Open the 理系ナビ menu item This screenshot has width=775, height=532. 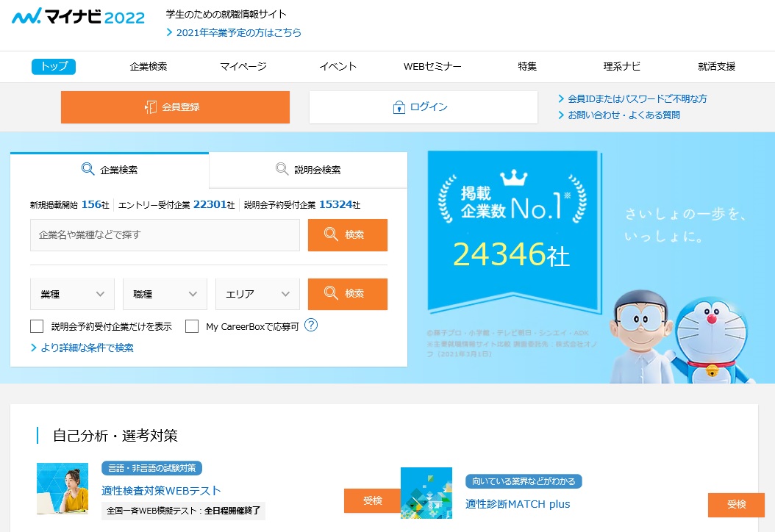[x=622, y=66]
